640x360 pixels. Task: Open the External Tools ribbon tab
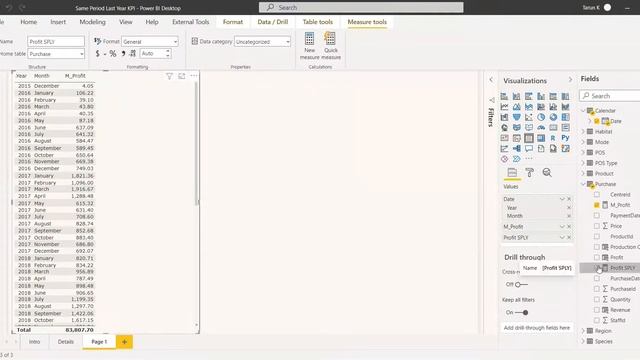coord(191,22)
